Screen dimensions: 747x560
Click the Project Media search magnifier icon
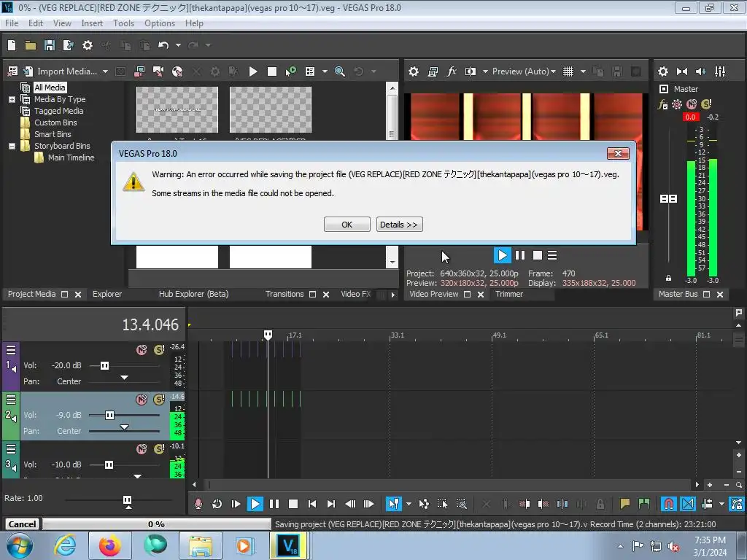click(340, 71)
